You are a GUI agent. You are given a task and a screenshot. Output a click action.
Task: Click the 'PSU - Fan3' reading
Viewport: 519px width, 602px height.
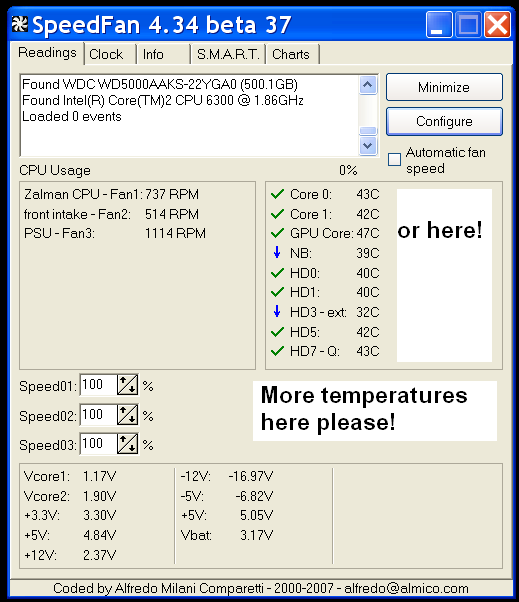pos(115,233)
